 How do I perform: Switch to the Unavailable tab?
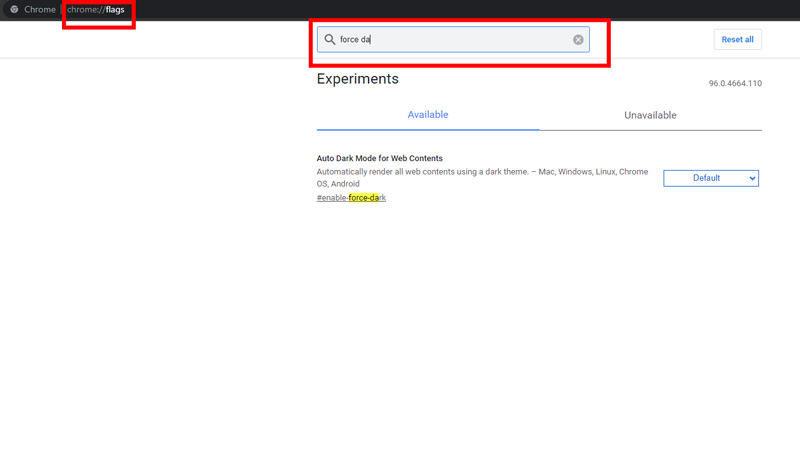(651, 115)
